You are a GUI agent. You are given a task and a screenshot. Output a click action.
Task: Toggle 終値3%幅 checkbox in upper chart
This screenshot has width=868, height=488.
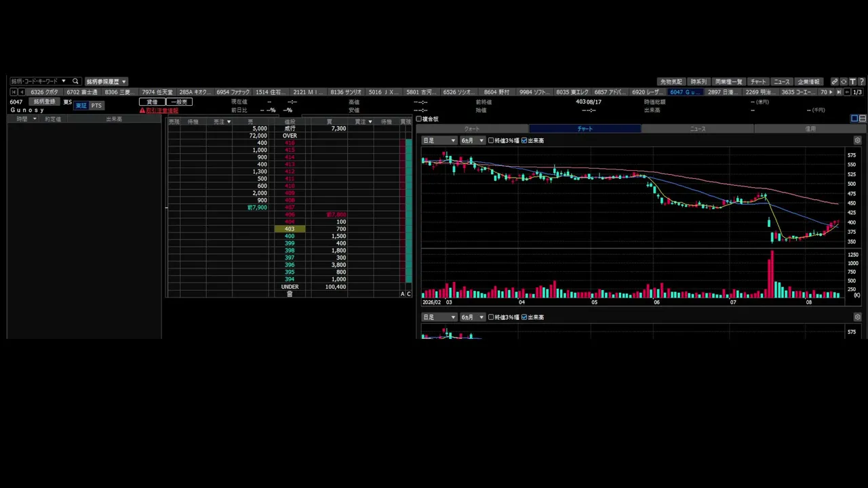tap(491, 140)
